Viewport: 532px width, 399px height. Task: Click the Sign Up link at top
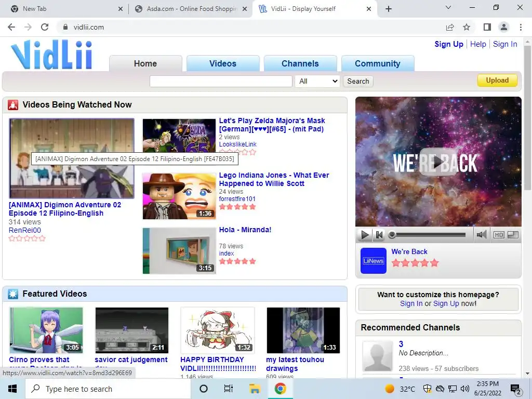449,44
